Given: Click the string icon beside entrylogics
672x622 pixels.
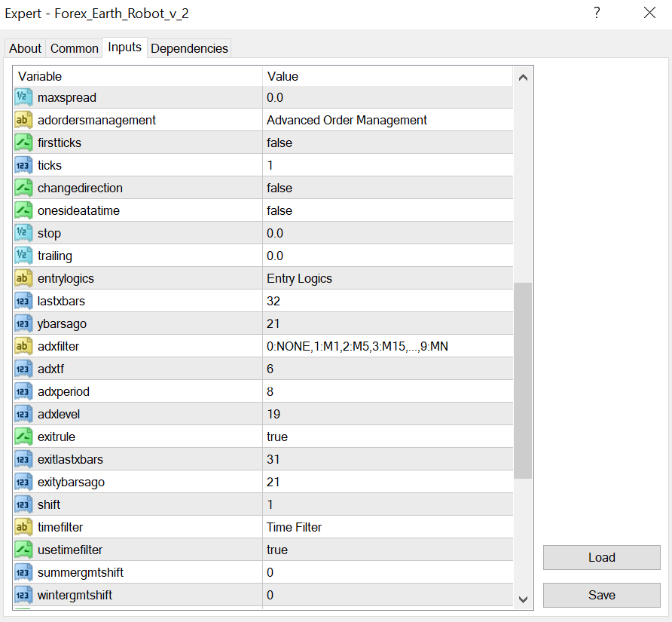Looking at the screenshot, I should (x=23, y=278).
